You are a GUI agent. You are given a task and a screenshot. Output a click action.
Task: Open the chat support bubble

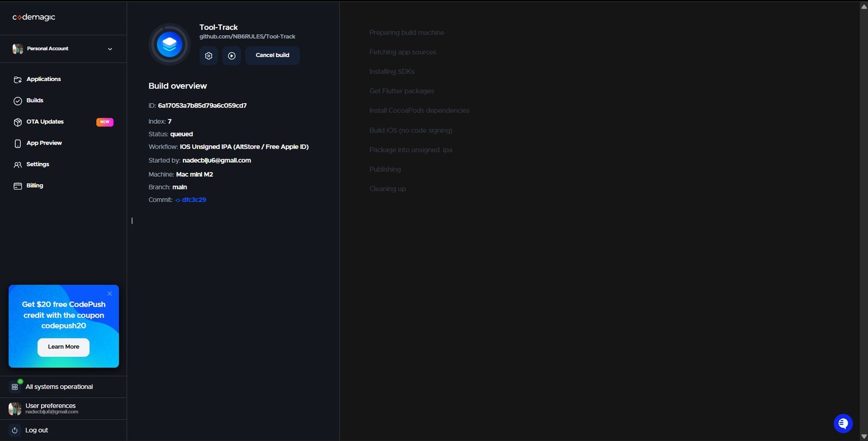(x=843, y=424)
